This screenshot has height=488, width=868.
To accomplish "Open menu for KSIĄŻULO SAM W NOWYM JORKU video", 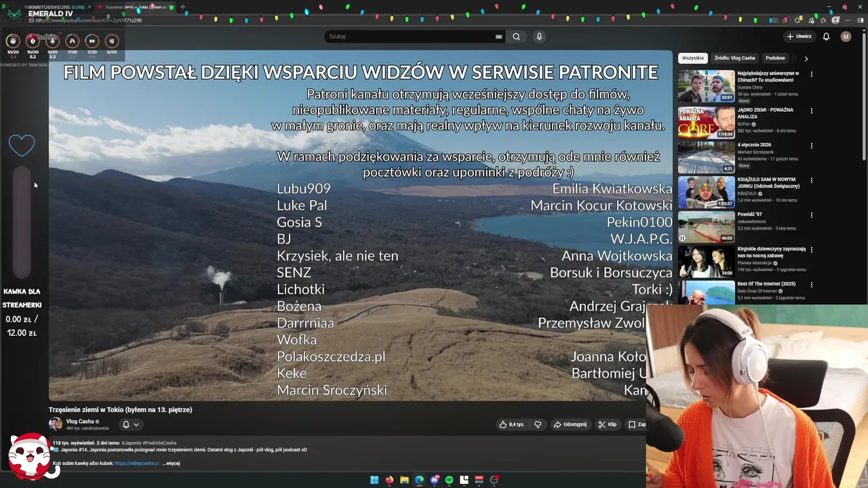I will [811, 180].
